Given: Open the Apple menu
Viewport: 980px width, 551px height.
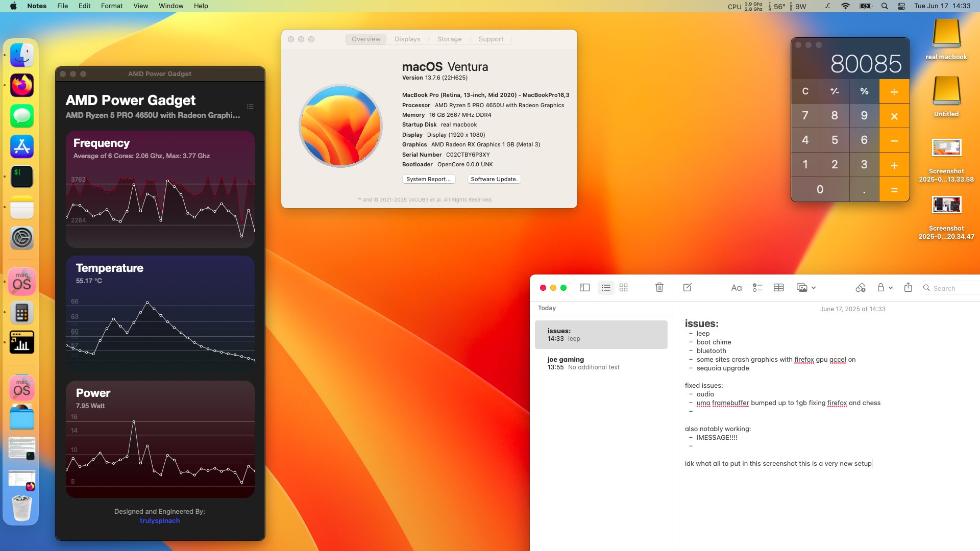Looking at the screenshot, I should coord(13,6).
